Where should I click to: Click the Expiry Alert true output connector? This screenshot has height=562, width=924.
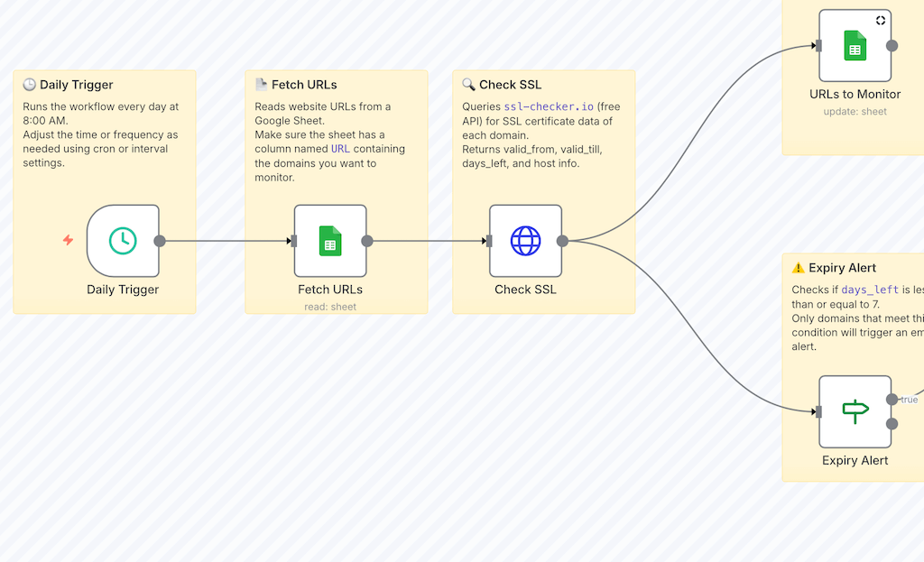[x=892, y=400]
